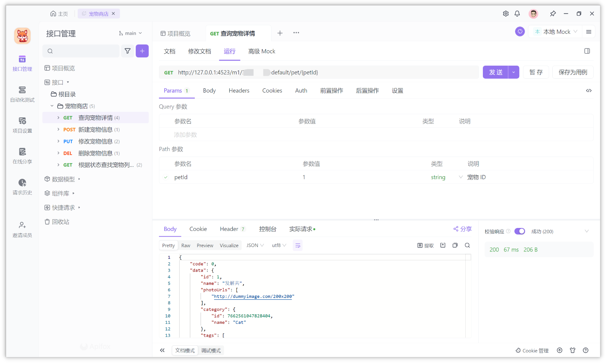
Task: Click the interface search input field
Action: (x=81, y=51)
